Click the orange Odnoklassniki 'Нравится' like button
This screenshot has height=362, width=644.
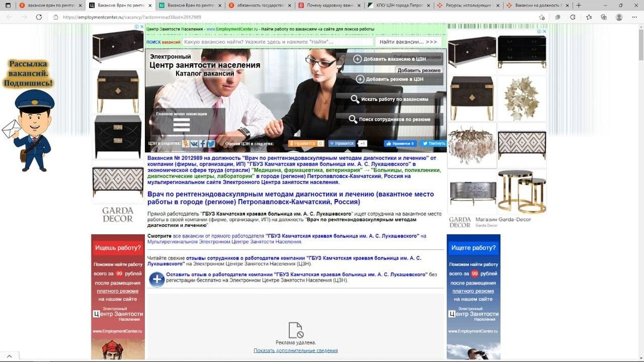tap(306, 144)
